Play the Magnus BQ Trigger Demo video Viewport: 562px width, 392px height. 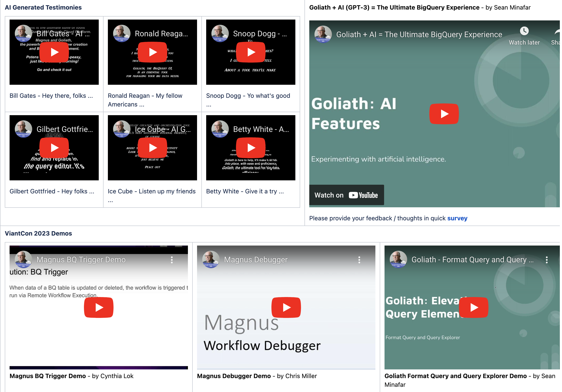point(99,307)
